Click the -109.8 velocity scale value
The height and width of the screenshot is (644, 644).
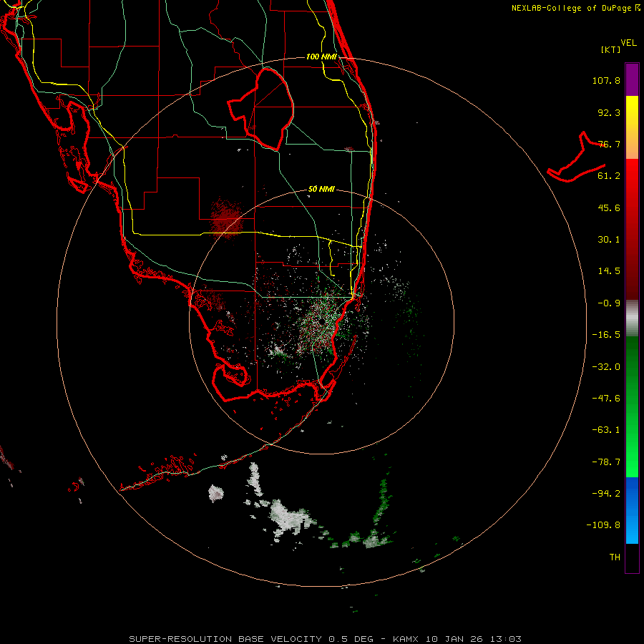coord(603,525)
